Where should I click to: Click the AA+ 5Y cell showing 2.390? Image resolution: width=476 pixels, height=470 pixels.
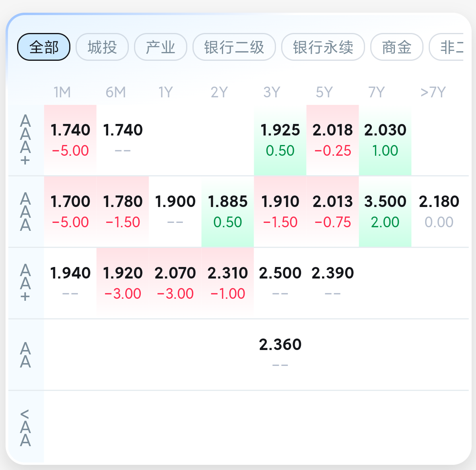tap(333, 283)
